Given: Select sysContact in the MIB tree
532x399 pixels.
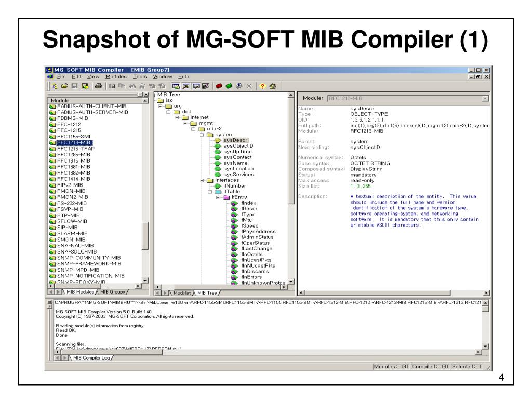Looking at the screenshot, I should tap(237, 157).
